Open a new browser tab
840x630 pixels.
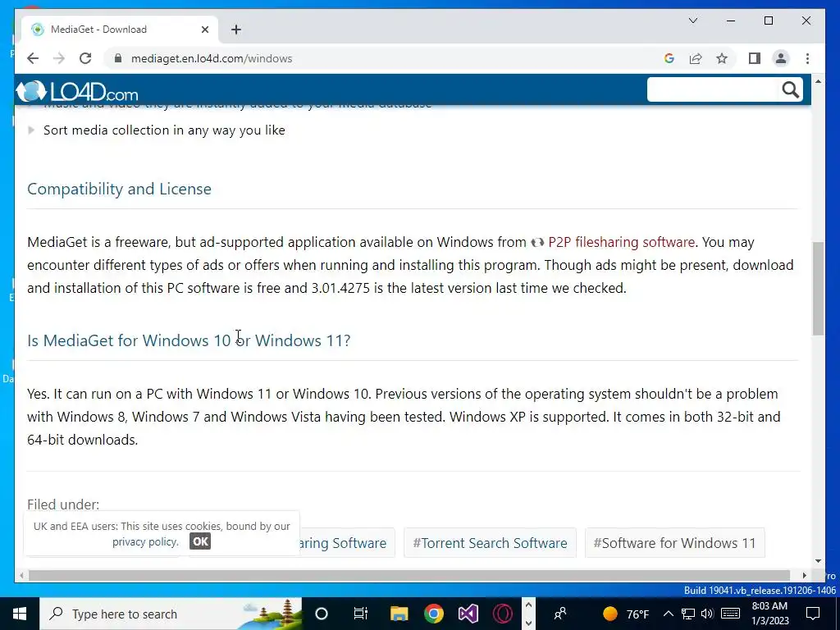(236, 30)
